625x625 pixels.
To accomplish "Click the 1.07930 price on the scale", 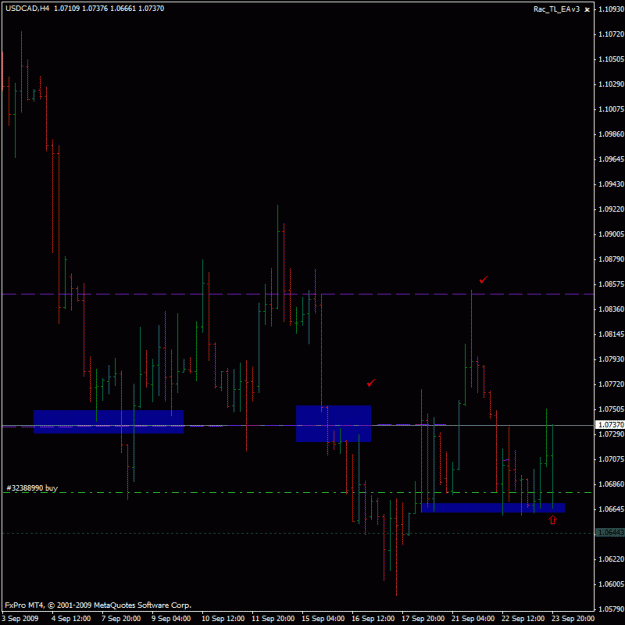I will tap(611, 360).
